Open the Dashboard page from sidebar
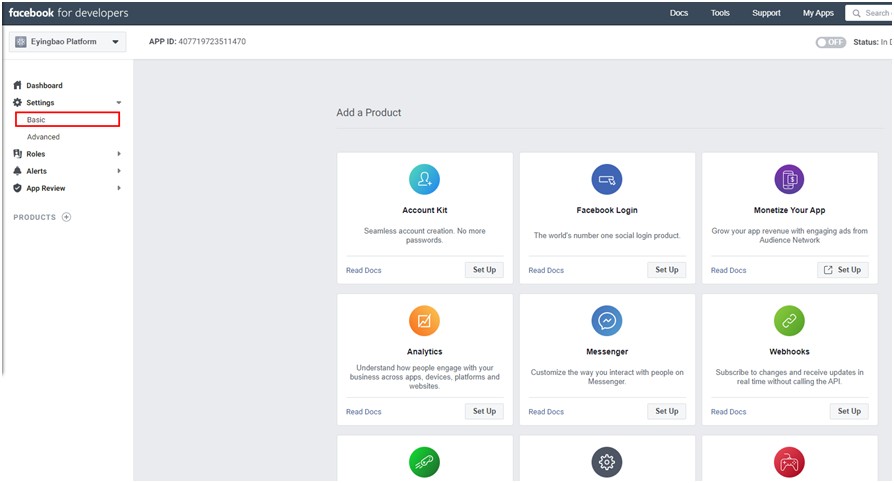Image resolution: width=894 pixels, height=483 pixels. click(44, 86)
